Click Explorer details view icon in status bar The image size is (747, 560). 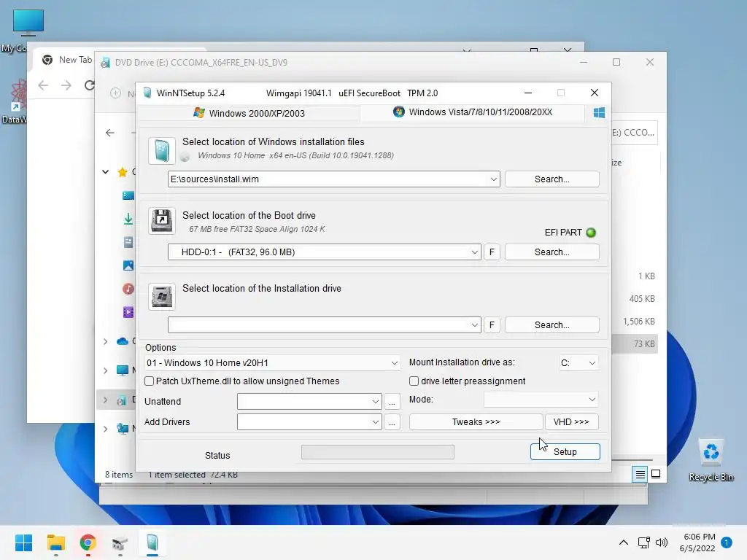tap(640, 474)
